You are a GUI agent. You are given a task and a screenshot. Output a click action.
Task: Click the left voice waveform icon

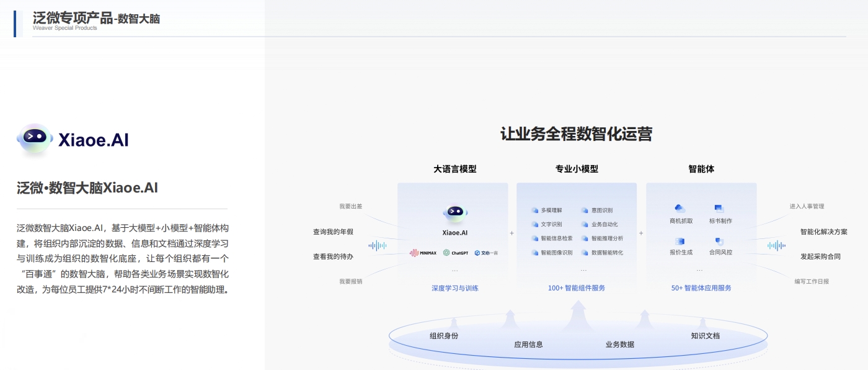tap(378, 246)
